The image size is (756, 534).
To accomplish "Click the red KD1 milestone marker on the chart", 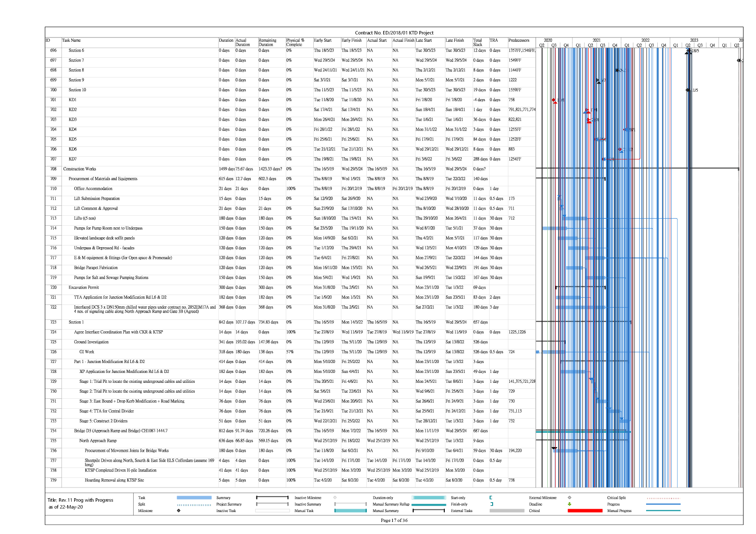I will (x=554, y=100).
